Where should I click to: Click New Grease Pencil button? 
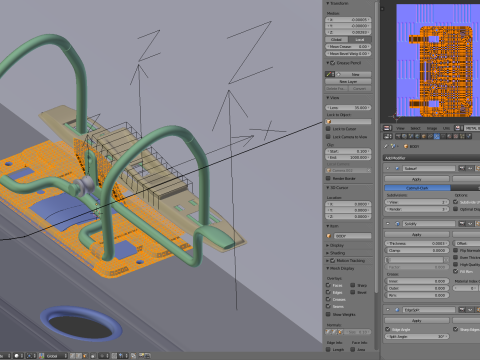[353, 74]
